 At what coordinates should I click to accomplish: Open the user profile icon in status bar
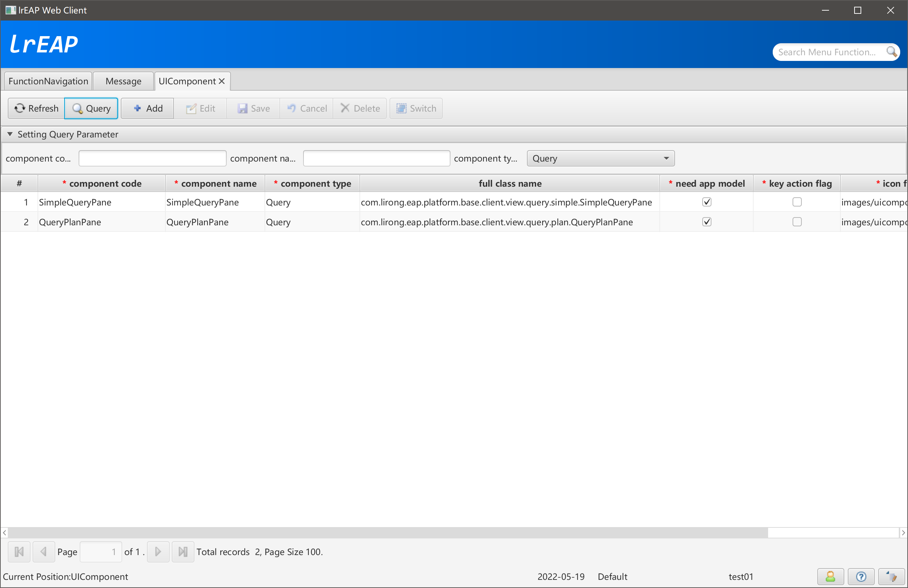(830, 577)
